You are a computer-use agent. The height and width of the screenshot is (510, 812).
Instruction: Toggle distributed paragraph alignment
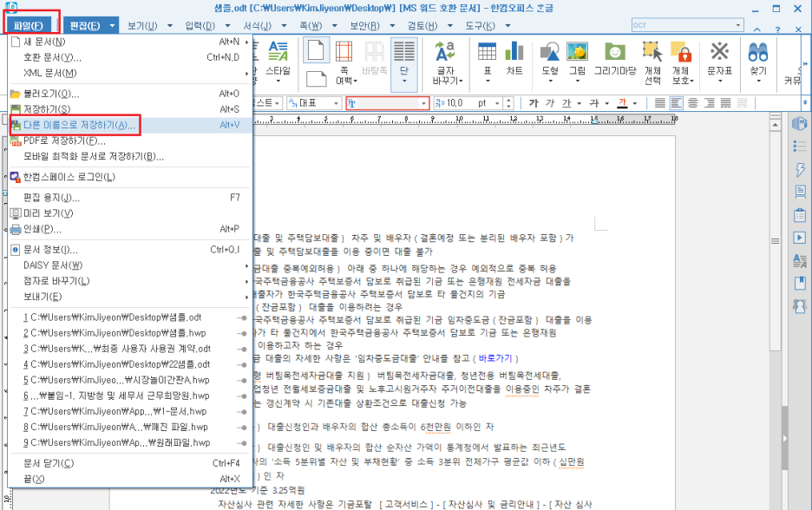coord(726,103)
